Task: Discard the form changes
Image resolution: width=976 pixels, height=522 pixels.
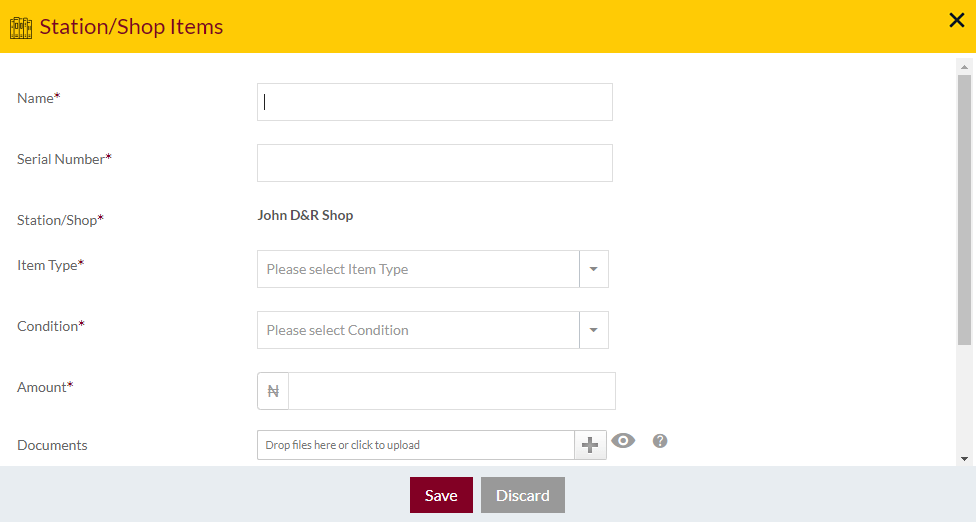Action: tap(523, 495)
